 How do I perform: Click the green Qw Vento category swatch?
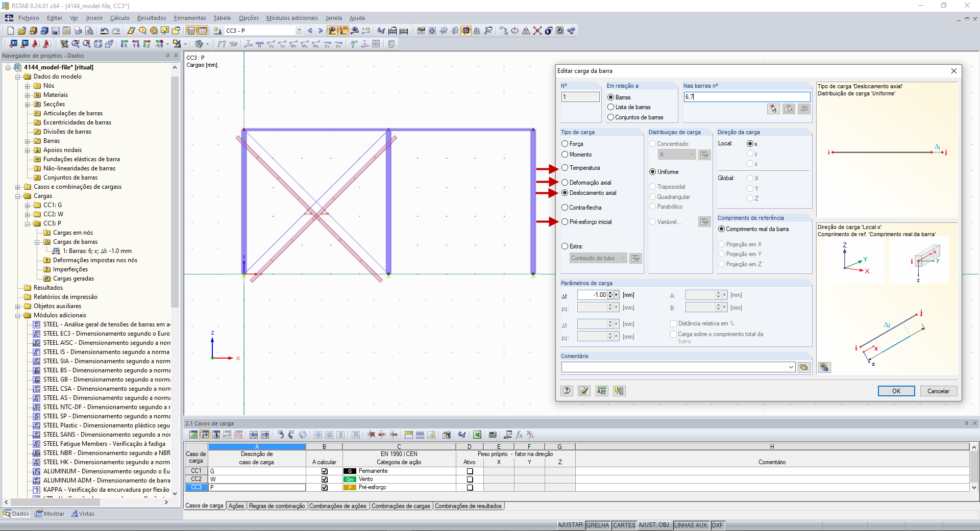tap(350, 479)
